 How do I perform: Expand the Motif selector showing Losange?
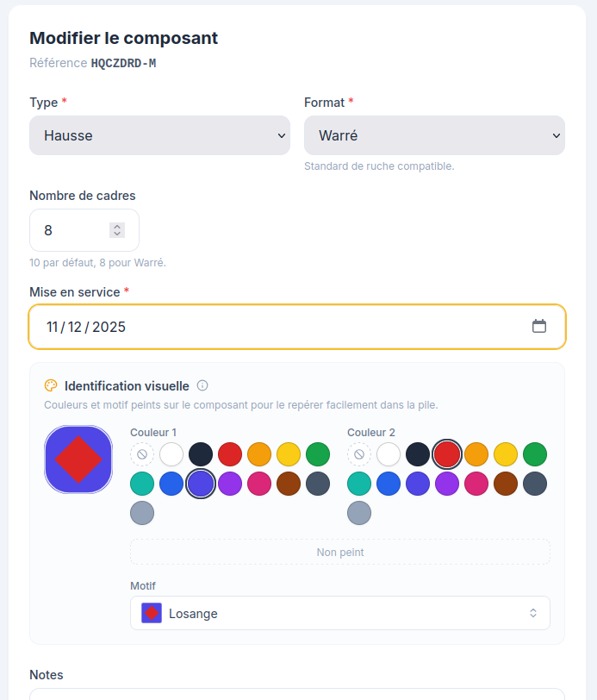click(340, 613)
